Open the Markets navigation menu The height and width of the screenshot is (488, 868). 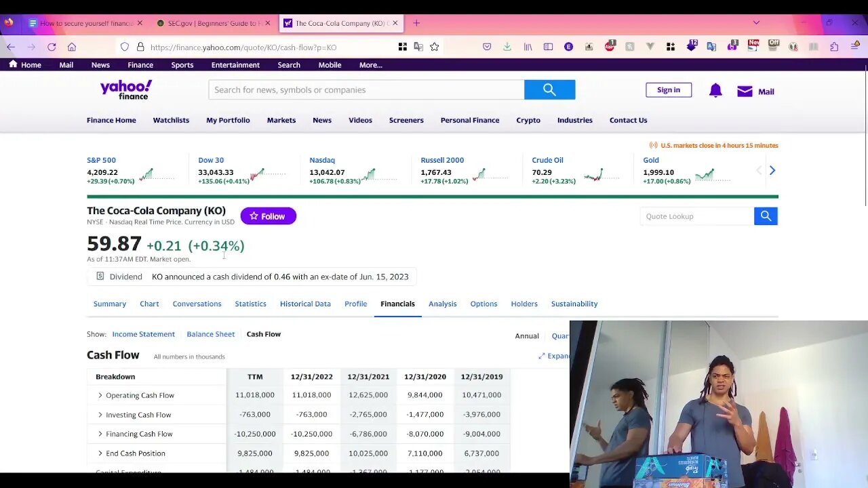pyautogui.click(x=281, y=120)
